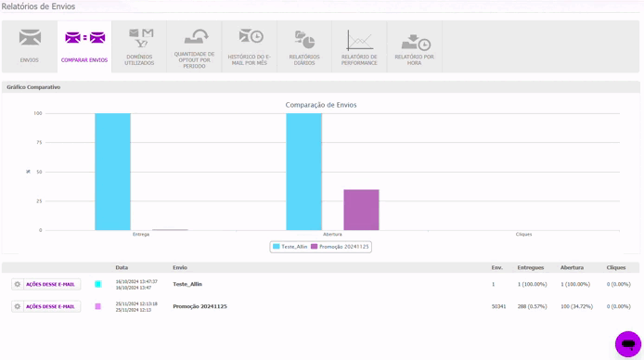The height and width of the screenshot is (360, 644).
Task: Click the Comparação de Envios chart title
Action: [321, 105]
